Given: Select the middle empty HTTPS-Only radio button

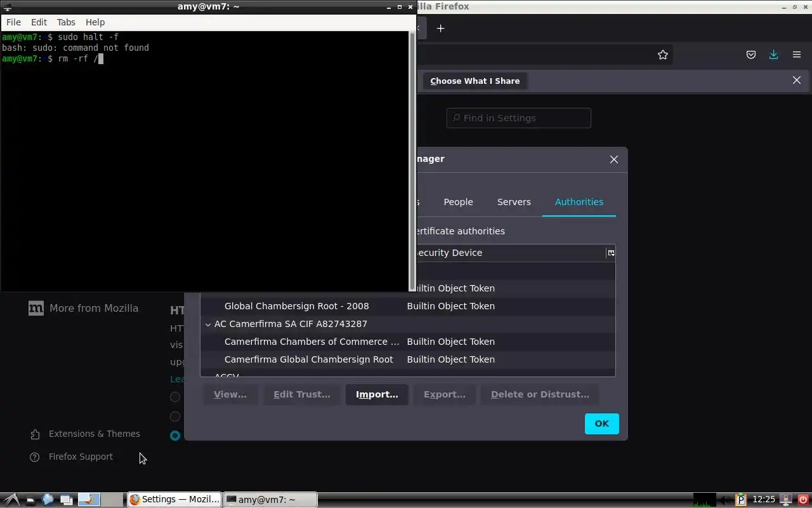Looking at the screenshot, I should pos(175,417).
